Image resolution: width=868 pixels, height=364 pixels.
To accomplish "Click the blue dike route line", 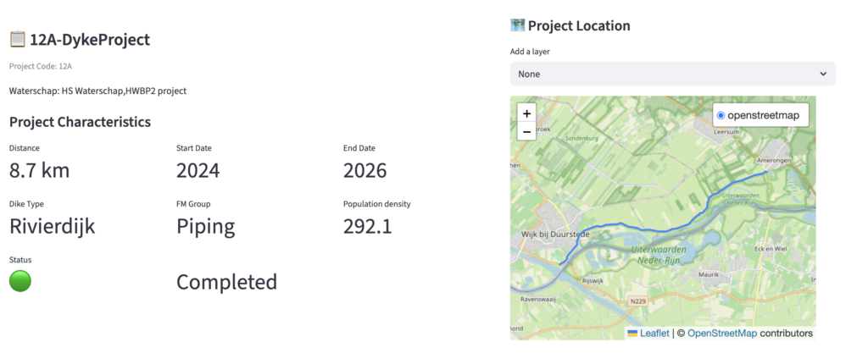I will tap(644, 229).
